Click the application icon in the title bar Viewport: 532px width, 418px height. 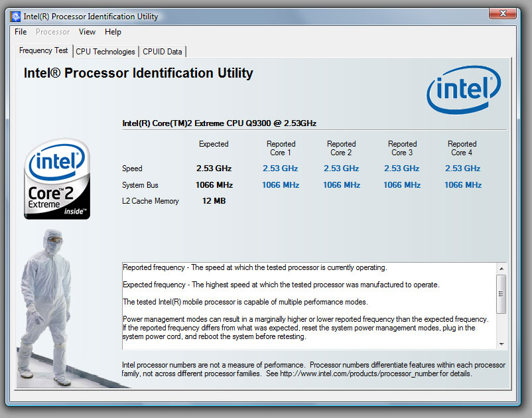tap(15, 17)
